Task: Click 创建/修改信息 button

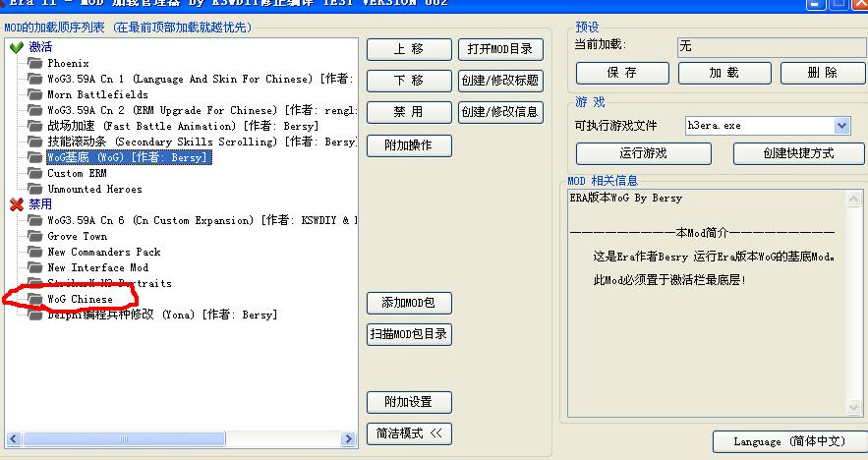Action: click(500, 112)
